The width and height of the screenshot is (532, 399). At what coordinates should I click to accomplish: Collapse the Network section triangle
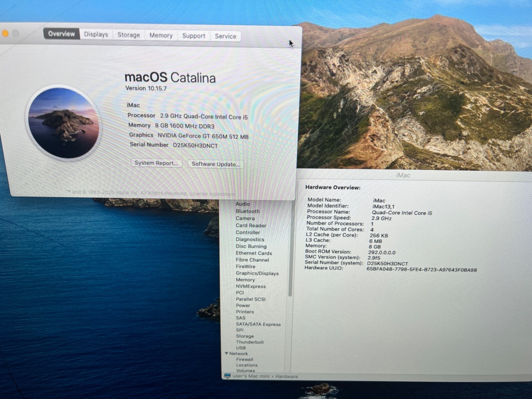(226, 353)
